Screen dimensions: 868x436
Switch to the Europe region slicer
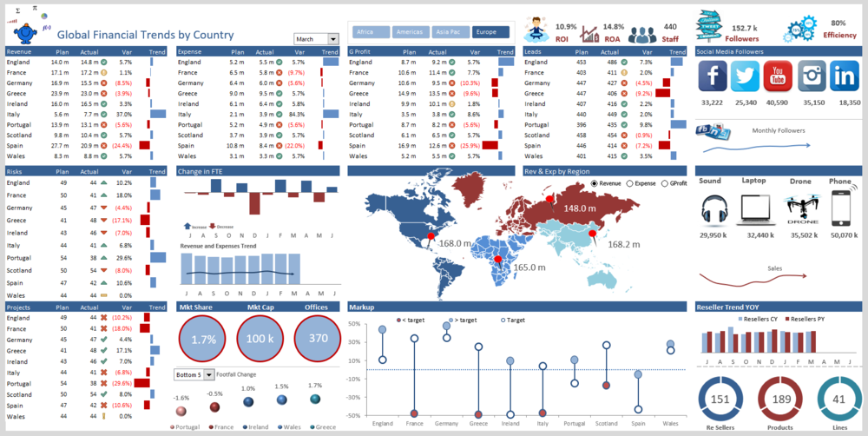pyautogui.click(x=490, y=32)
